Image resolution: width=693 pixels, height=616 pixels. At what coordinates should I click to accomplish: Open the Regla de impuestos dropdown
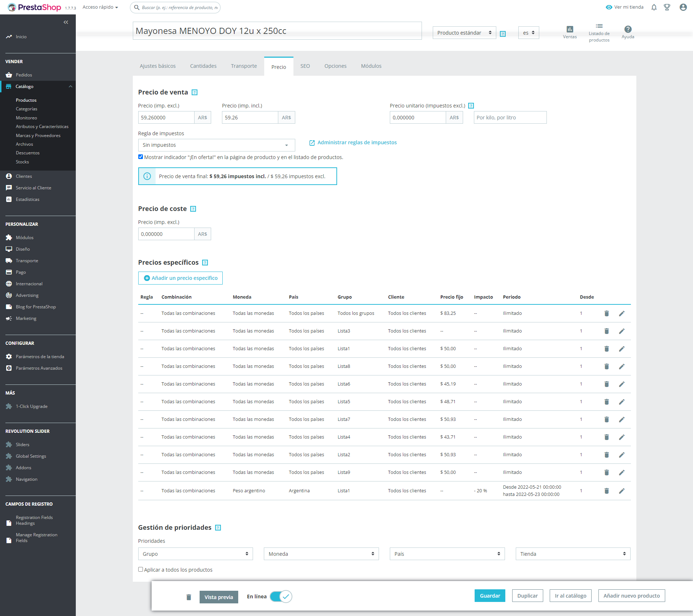pos(216,145)
